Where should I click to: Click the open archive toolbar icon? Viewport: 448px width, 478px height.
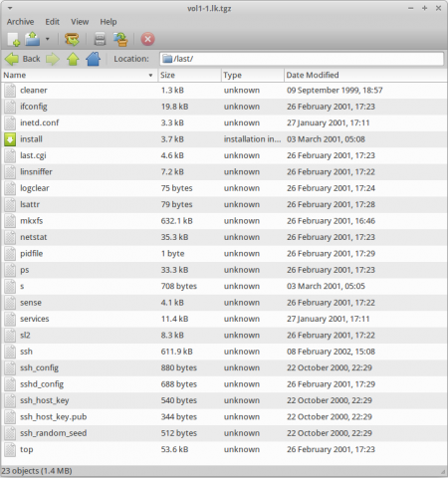click(x=33, y=39)
